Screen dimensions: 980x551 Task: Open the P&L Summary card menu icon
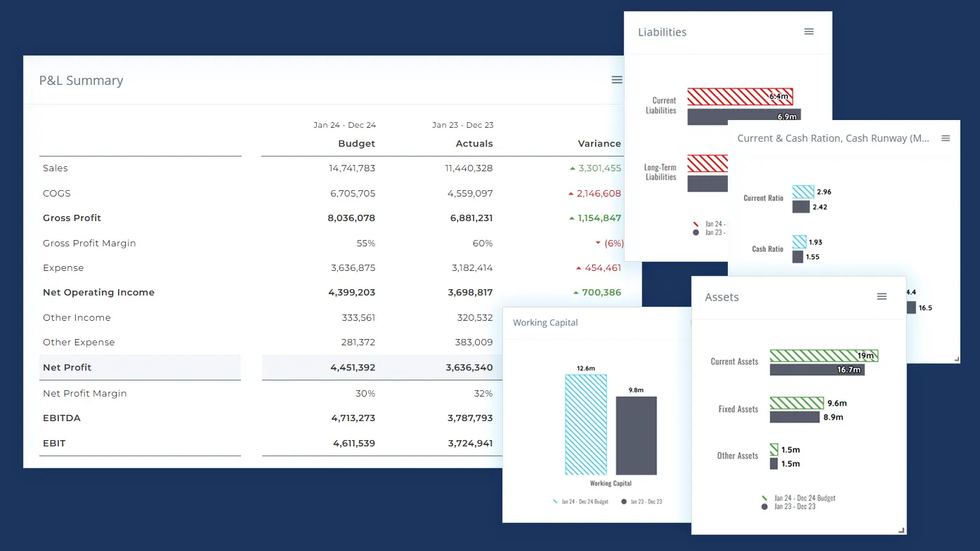coord(616,79)
